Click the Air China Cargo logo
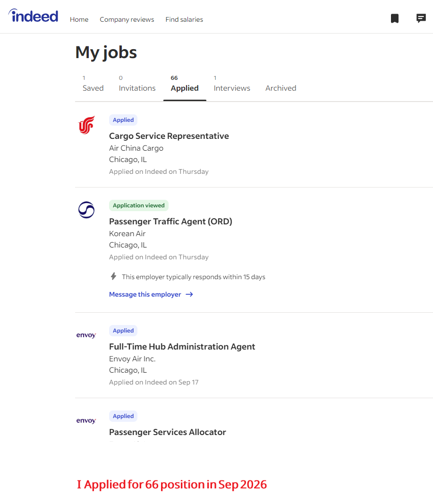433x504 pixels. [86, 125]
